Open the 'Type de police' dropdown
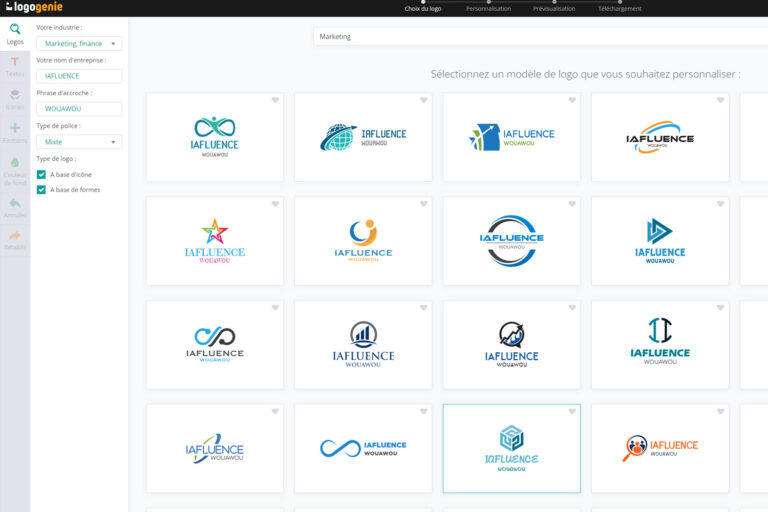 pyautogui.click(x=79, y=142)
